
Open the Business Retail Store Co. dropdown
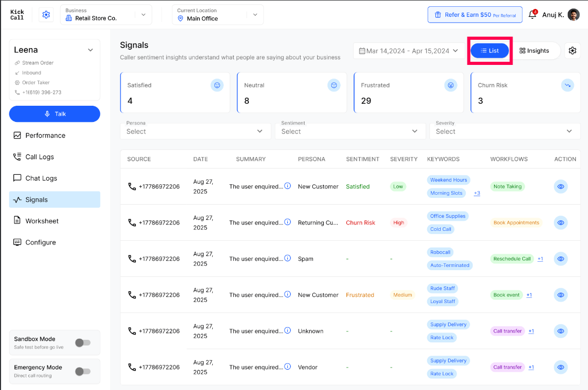click(x=106, y=15)
